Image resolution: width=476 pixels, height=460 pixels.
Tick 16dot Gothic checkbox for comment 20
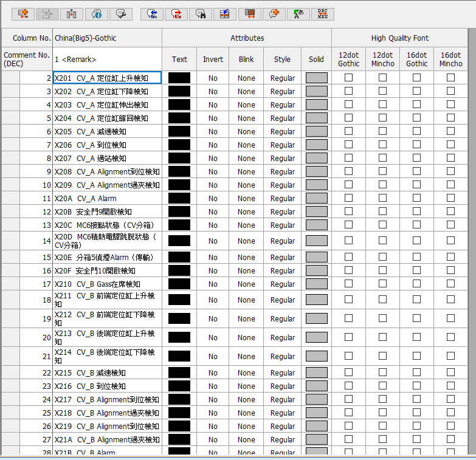(416, 337)
